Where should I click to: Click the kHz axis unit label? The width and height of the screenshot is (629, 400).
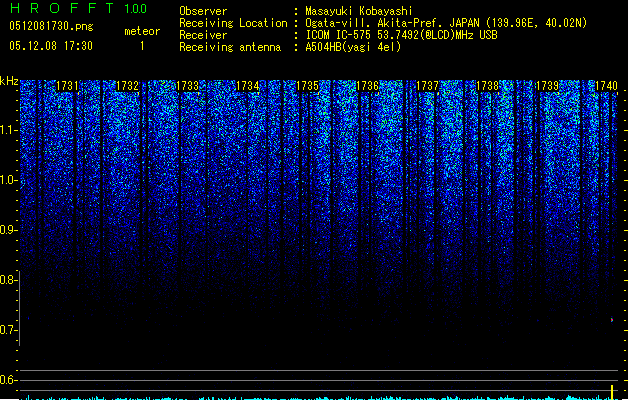point(9,81)
